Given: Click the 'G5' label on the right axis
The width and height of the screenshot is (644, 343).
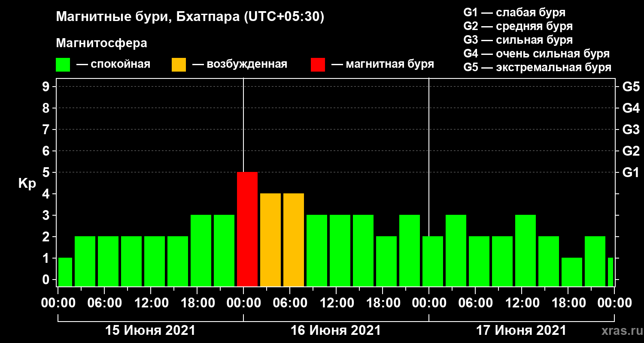Looking at the screenshot, I should [x=631, y=87].
